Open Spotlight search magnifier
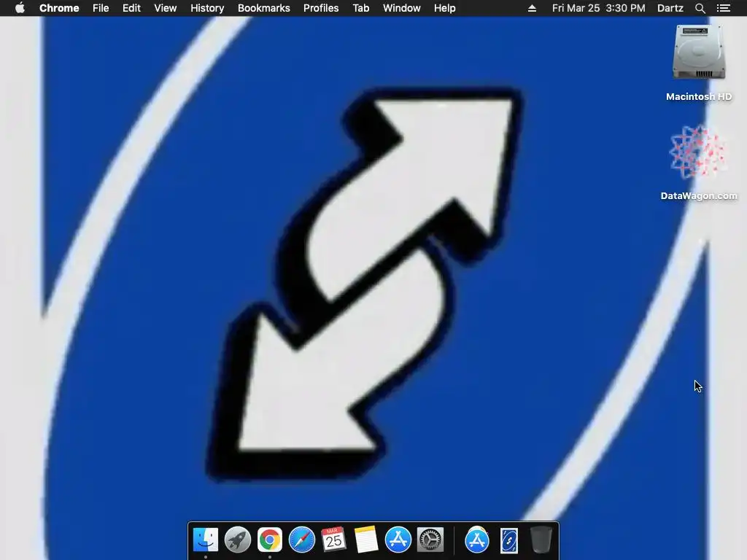Screen dimensions: 747x560 700,8
